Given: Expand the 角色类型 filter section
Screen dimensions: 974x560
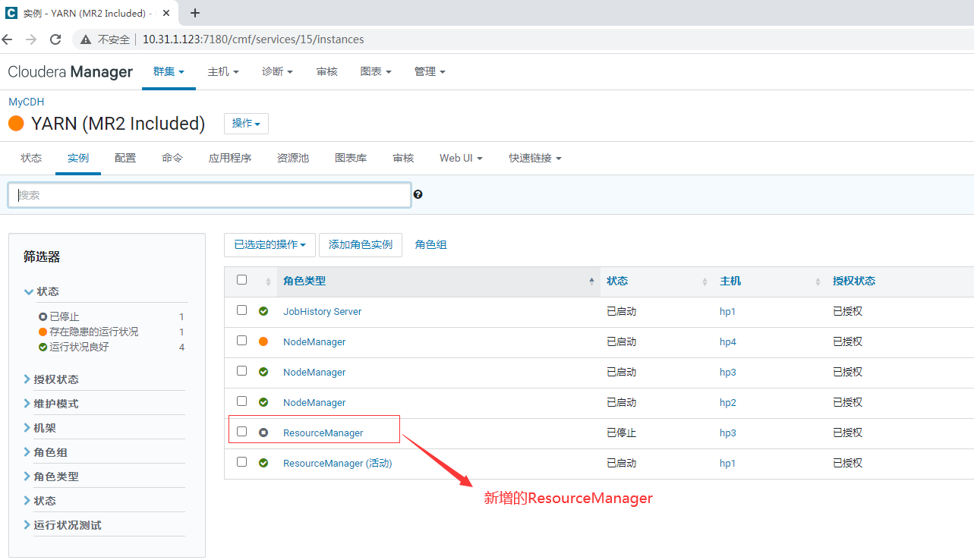Looking at the screenshot, I should pyautogui.click(x=51, y=477).
